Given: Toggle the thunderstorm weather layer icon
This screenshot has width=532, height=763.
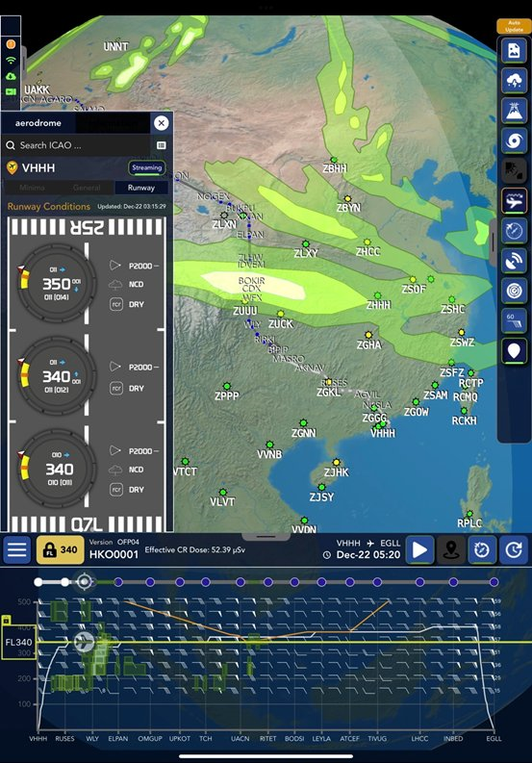Looking at the screenshot, I should point(514,80).
